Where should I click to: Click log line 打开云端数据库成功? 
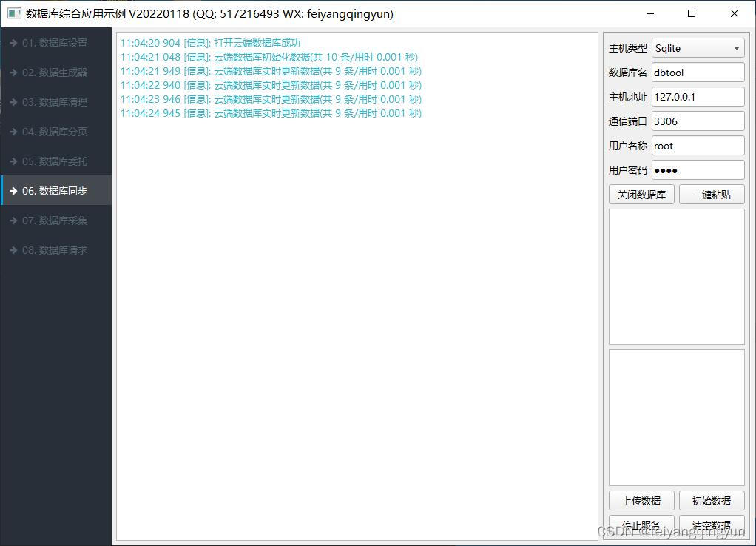[210, 43]
